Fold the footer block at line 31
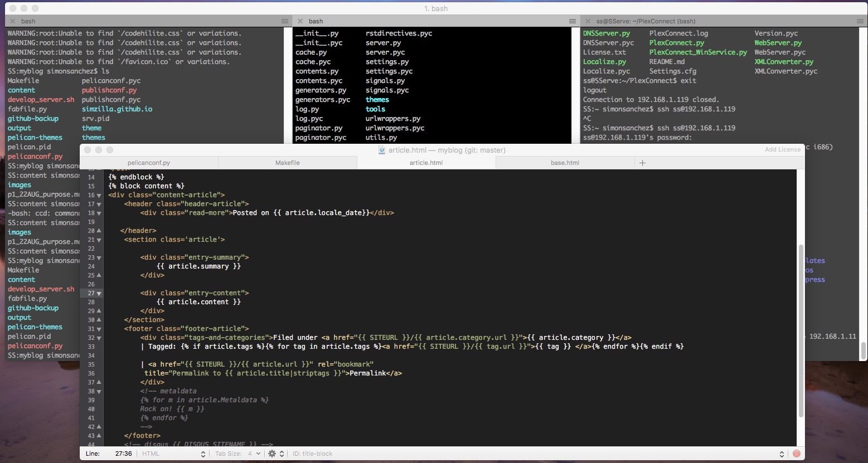Screen dimensions: 868x463 99,329
